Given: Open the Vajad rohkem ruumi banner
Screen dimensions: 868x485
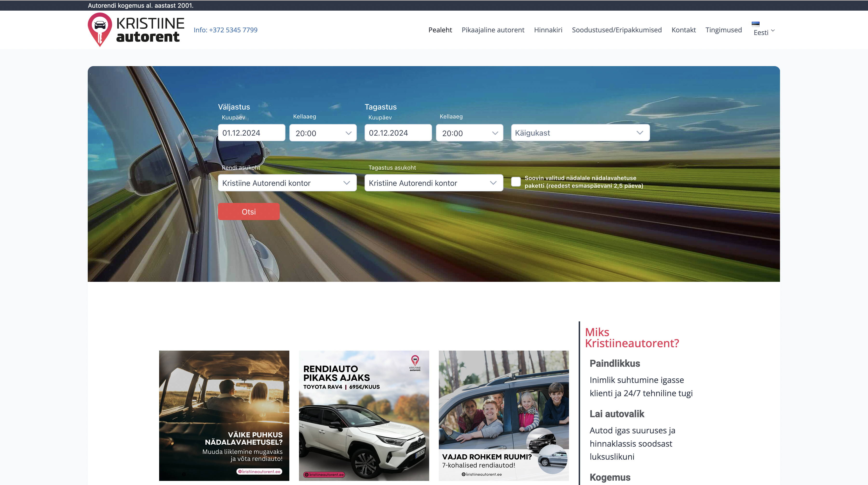Looking at the screenshot, I should tap(504, 416).
